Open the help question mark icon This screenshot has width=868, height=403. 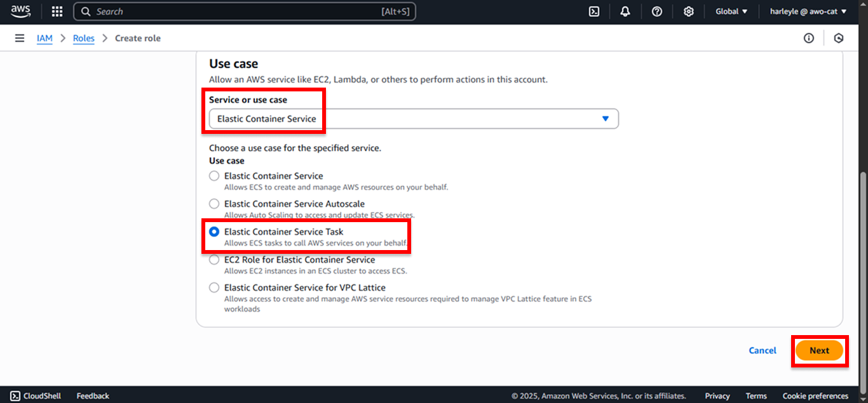657,11
